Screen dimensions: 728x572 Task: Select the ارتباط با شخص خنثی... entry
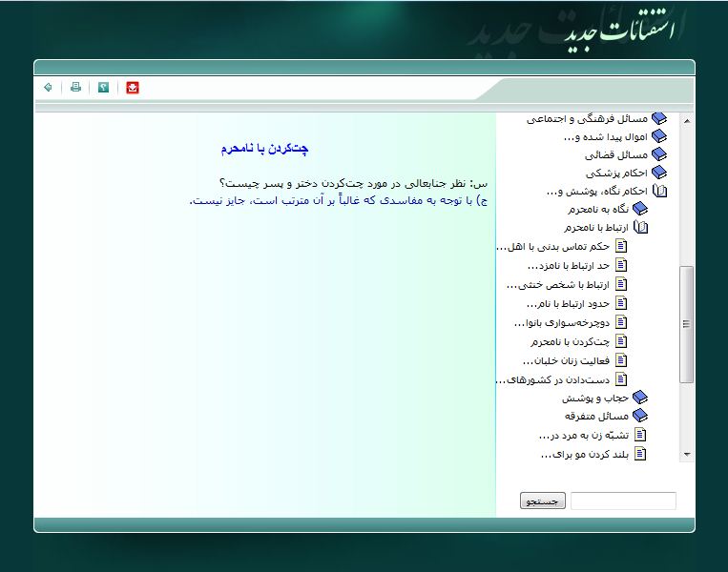click(x=558, y=285)
